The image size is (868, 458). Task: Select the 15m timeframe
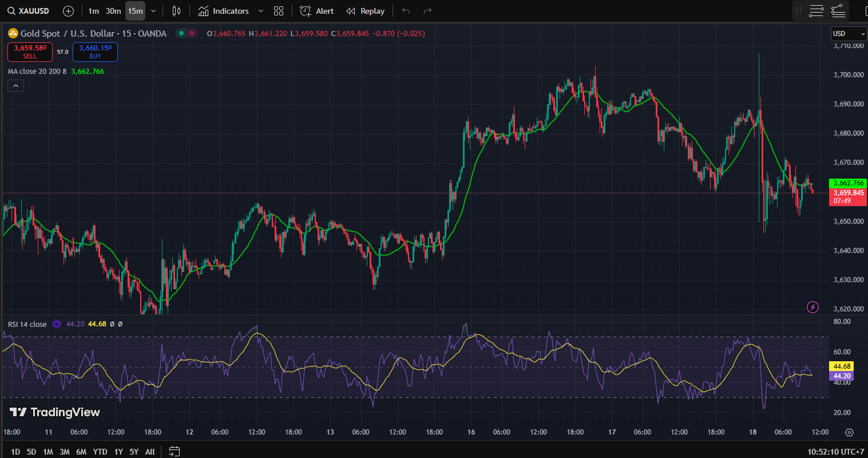135,11
